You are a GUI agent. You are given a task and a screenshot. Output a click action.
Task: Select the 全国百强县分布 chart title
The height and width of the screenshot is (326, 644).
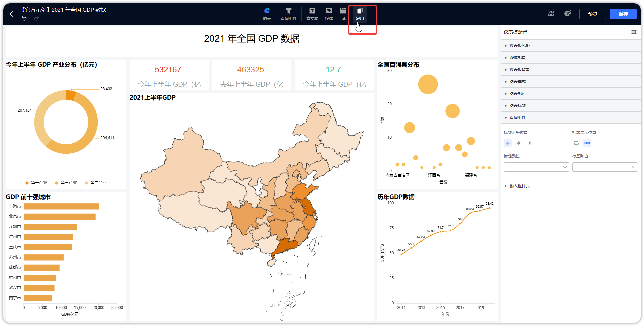(398, 65)
